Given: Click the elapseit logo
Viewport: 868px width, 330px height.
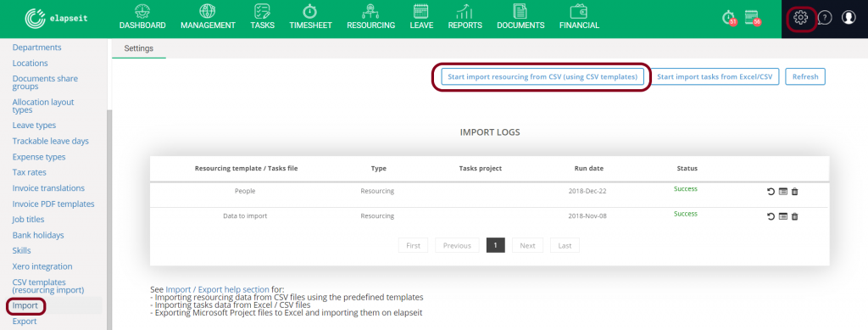Looking at the screenshot, I should [56, 19].
